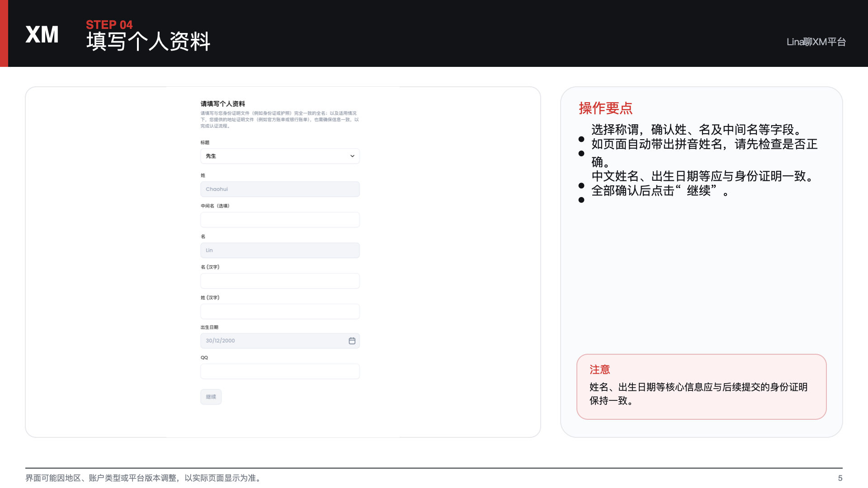The width and height of the screenshot is (868, 488).
Task: Click the 请填写个人资料 form heading
Action: [222, 103]
